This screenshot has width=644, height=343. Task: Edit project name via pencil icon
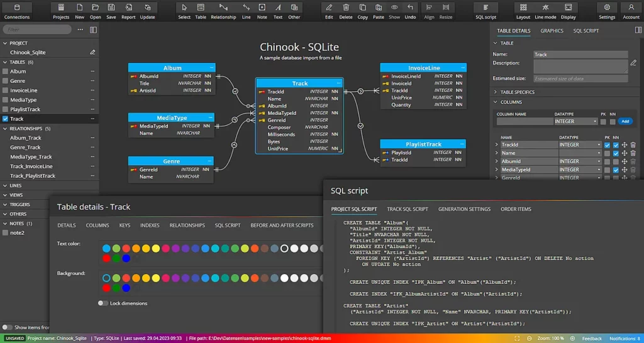click(93, 53)
